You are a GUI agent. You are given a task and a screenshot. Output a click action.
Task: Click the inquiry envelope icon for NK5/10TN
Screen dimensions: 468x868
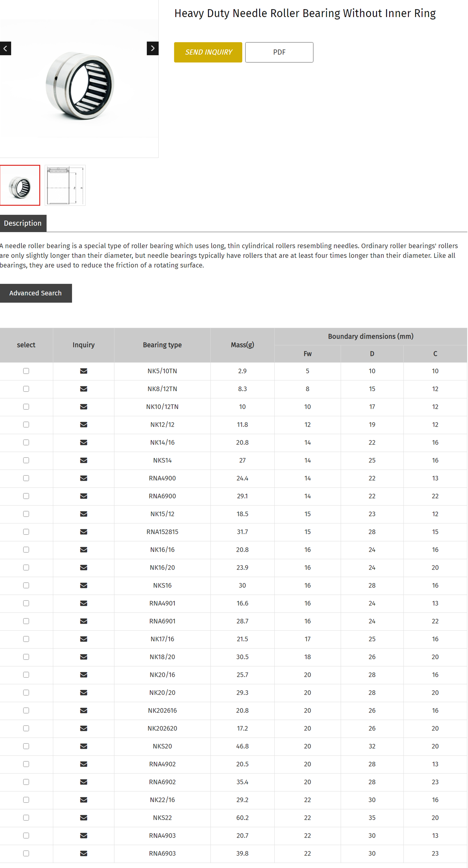pos(84,371)
